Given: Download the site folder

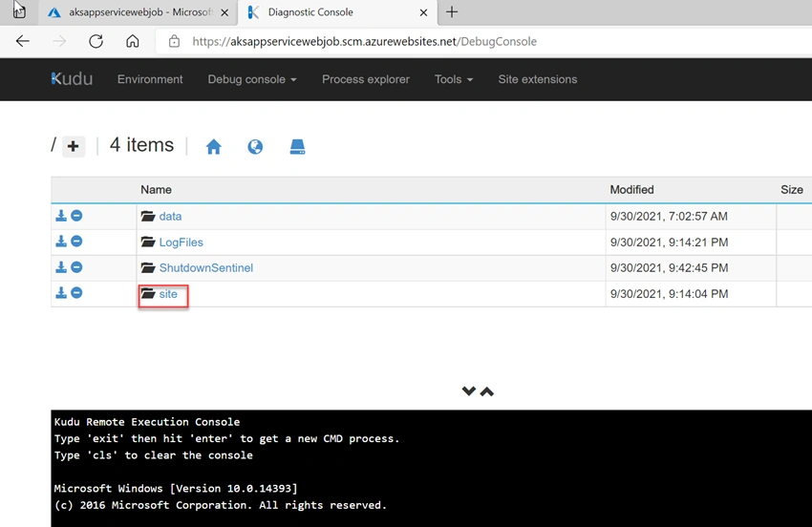Looking at the screenshot, I should pos(61,293).
